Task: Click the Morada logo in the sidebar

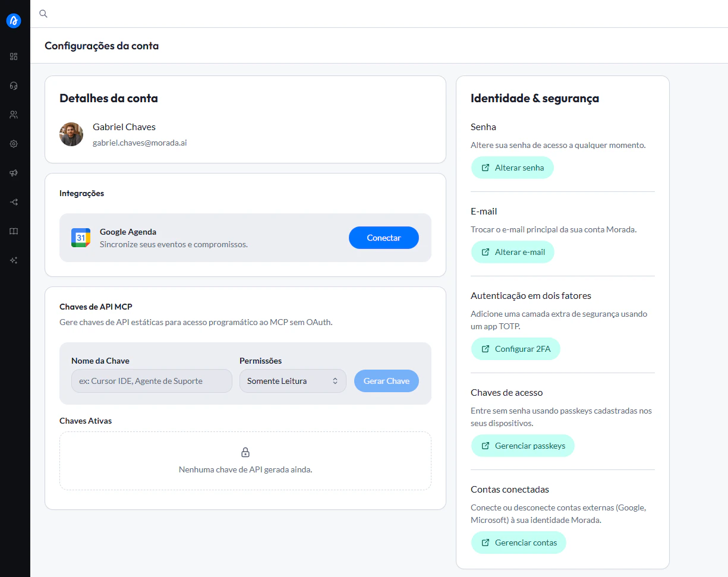Action: (14, 21)
